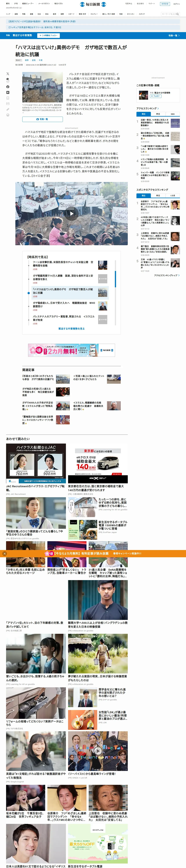Click フォロー in the sidebar feature box
This screenshot has height=868, width=186.
(x=156, y=96)
